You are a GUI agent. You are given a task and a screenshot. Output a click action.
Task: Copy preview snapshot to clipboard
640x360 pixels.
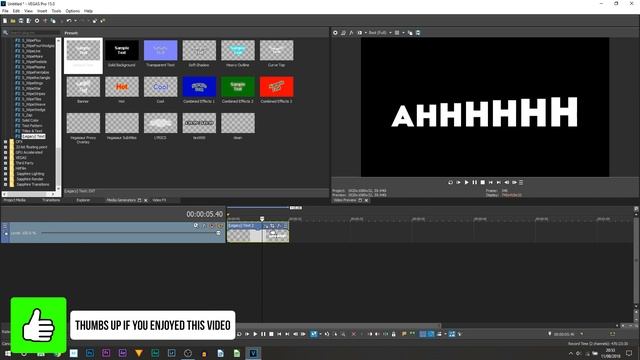click(410, 33)
